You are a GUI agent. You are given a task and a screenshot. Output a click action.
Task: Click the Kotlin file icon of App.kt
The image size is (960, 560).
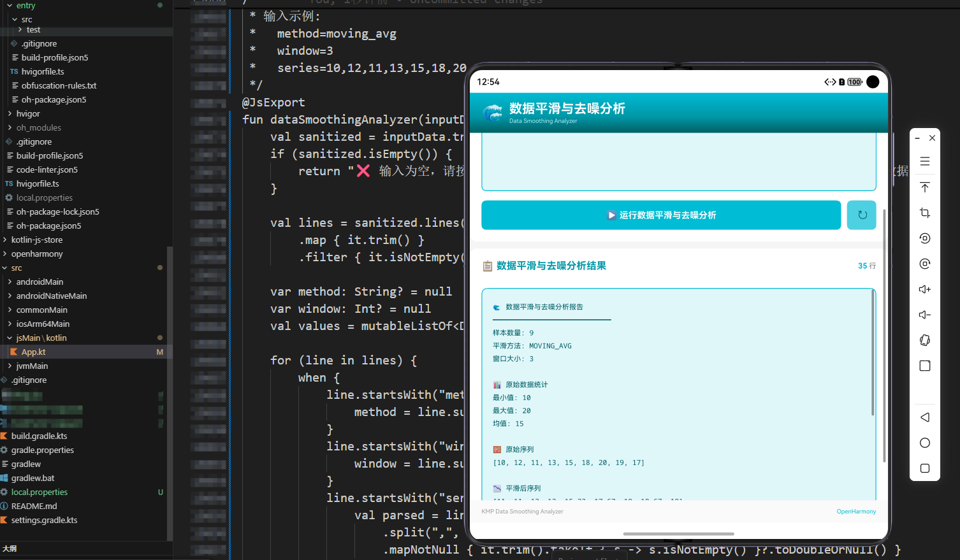pos(14,352)
